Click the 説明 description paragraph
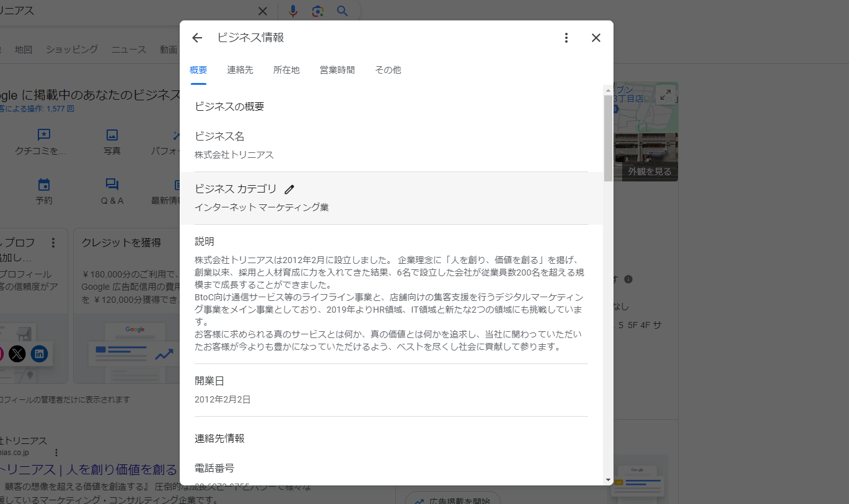849x504 pixels. coord(390,303)
